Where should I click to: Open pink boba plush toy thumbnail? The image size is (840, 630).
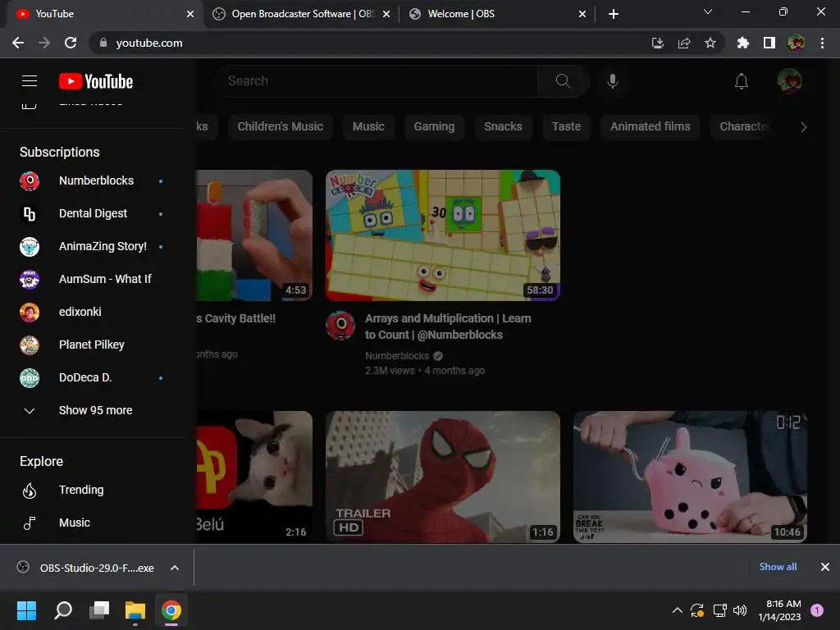pos(690,477)
